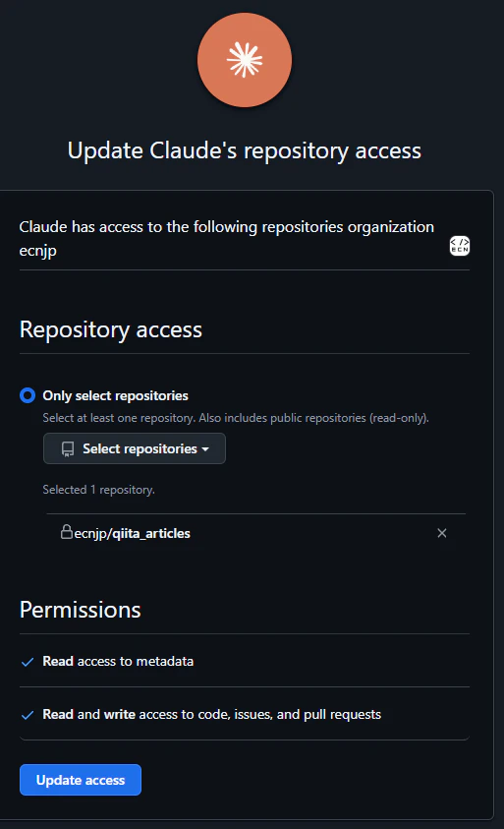Click the Read access to metadata text

pos(118,662)
